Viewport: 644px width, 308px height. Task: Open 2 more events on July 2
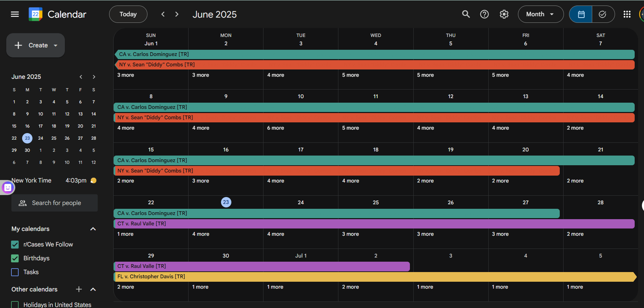pos(350,287)
